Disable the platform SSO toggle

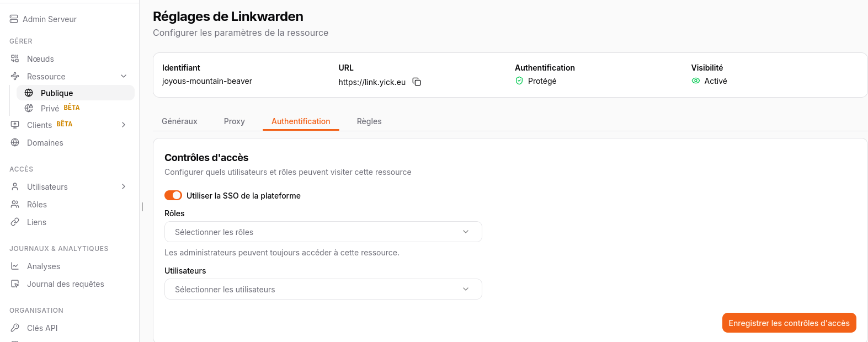(x=173, y=195)
